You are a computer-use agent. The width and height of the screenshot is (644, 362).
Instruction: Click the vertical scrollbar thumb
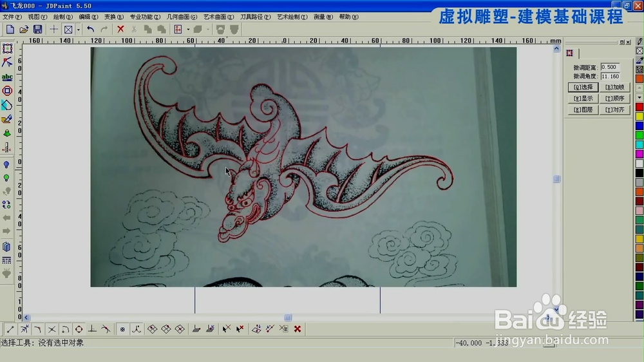tap(556, 179)
